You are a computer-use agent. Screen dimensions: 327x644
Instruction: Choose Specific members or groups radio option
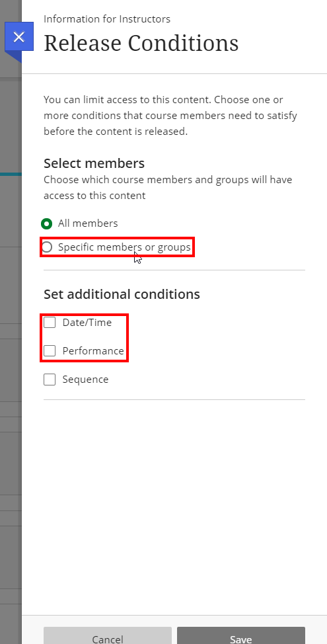tap(47, 247)
